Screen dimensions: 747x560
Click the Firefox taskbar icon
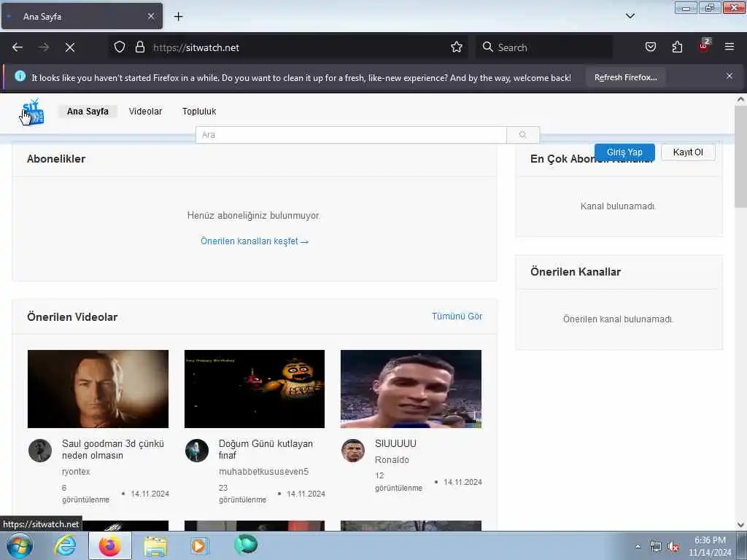[110, 545]
